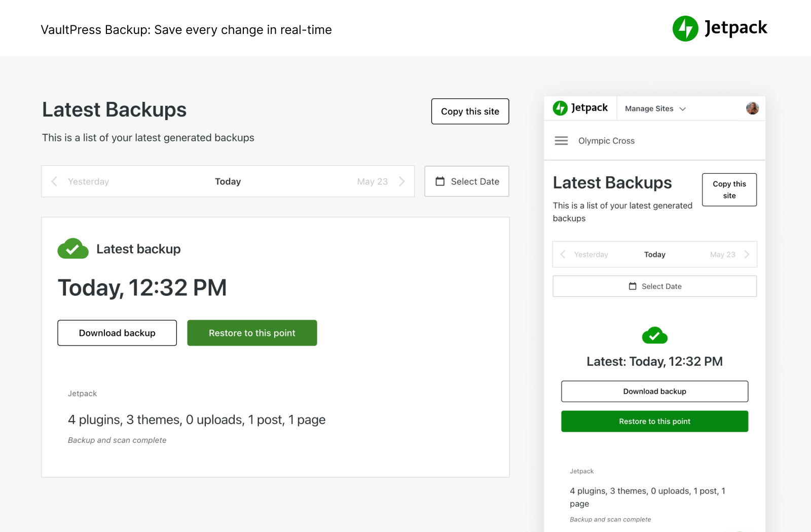The height and width of the screenshot is (532, 811).
Task: Click the Jetpack logo in the mobile panel
Action: click(580, 108)
